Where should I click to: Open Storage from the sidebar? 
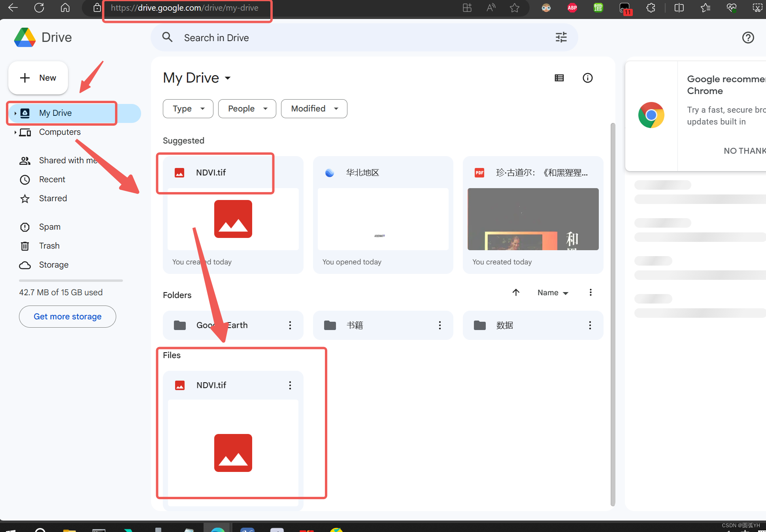pyautogui.click(x=53, y=264)
